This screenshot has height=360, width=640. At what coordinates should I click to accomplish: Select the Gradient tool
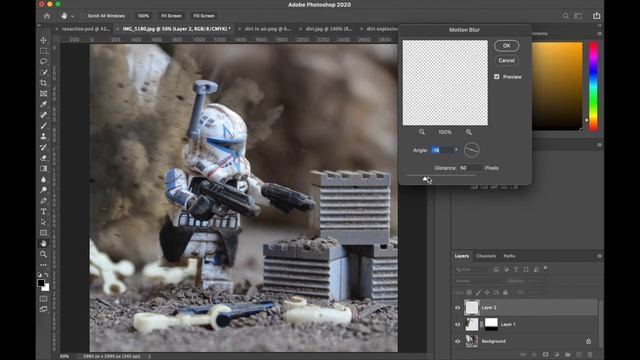tap(43, 169)
